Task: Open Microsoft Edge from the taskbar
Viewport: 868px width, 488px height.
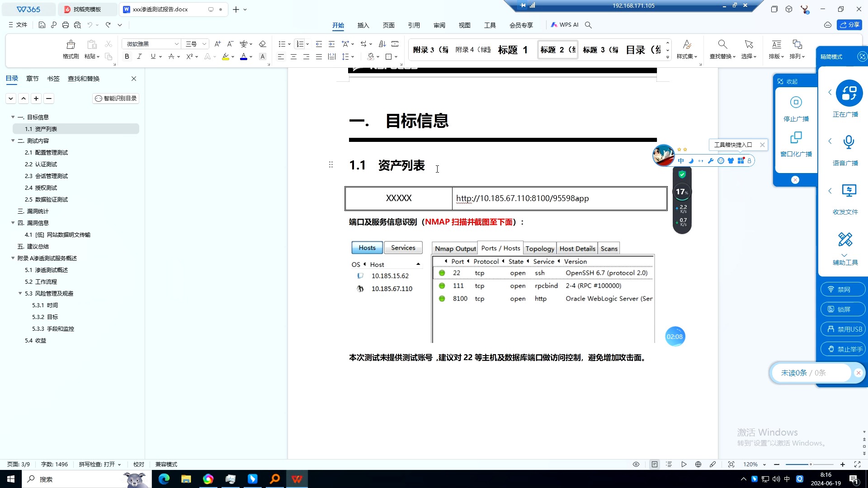Action: click(x=164, y=479)
